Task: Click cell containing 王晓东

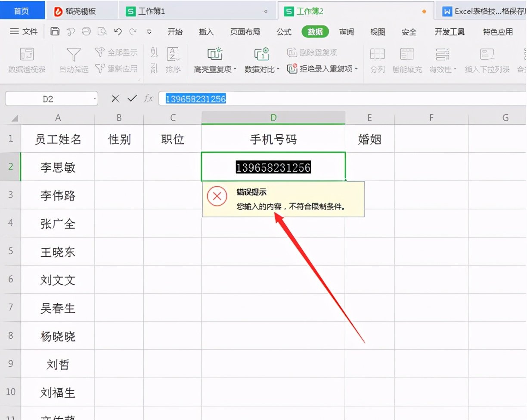Action: (x=58, y=252)
